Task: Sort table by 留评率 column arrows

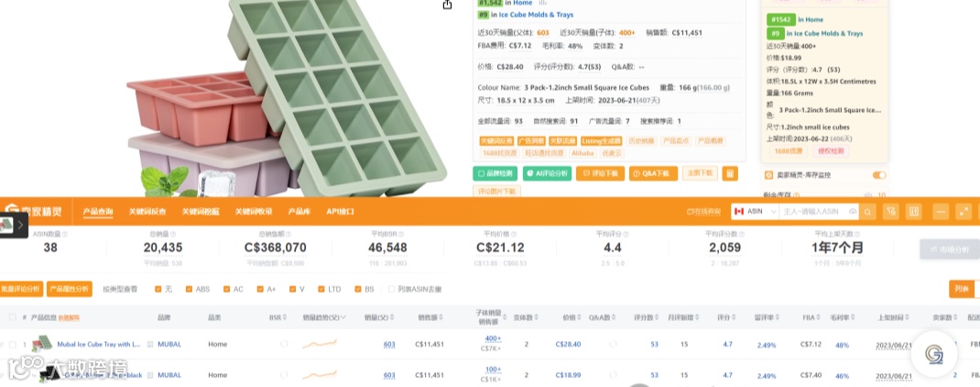Action: [778, 317]
